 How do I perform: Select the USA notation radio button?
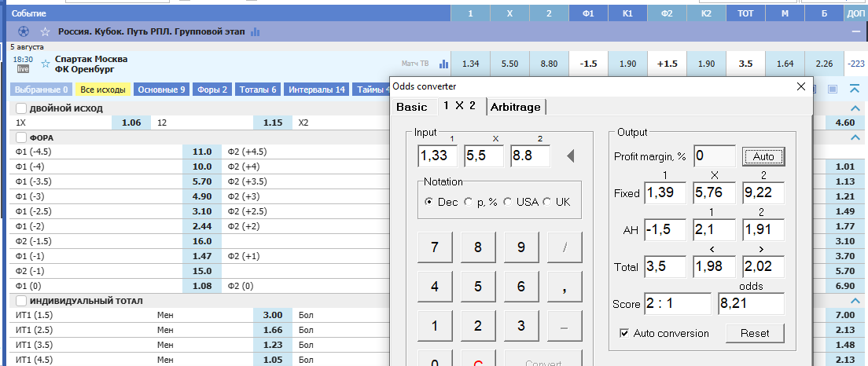pyautogui.click(x=507, y=203)
